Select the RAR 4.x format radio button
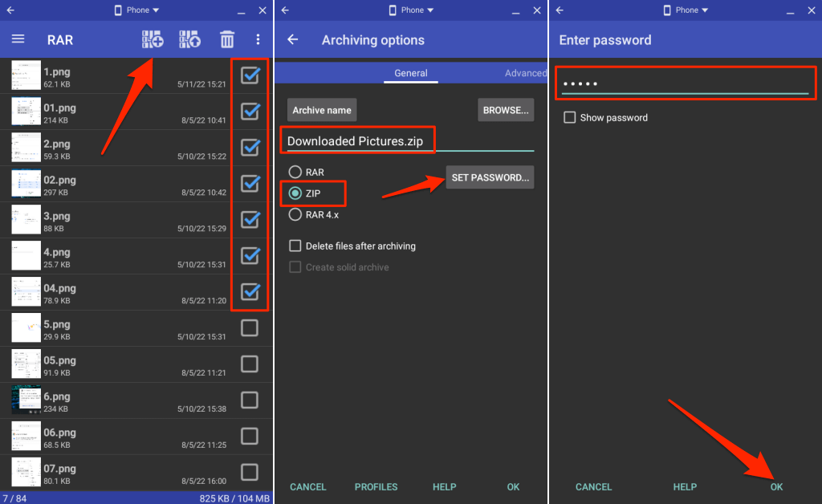Screen dimensions: 822x504 click(295, 214)
